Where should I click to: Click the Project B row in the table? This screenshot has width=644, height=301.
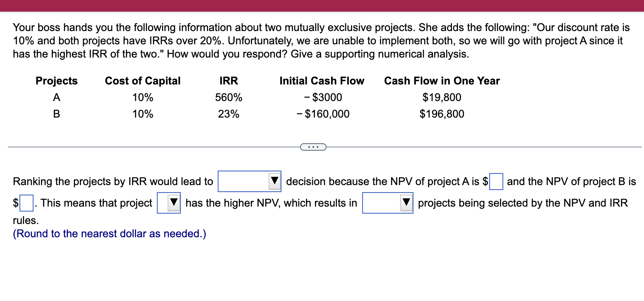pyautogui.click(x=56, y=114)
